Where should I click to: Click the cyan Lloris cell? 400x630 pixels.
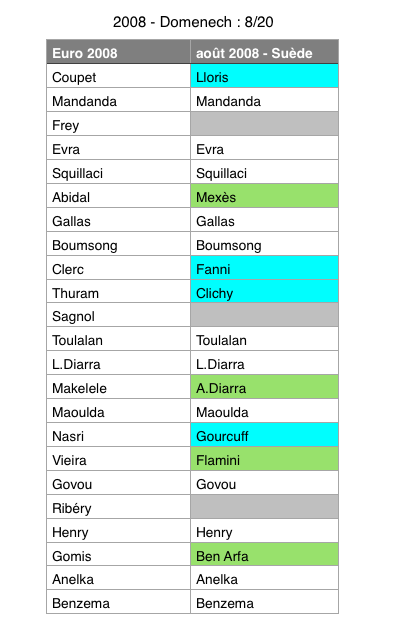point(264,76)
